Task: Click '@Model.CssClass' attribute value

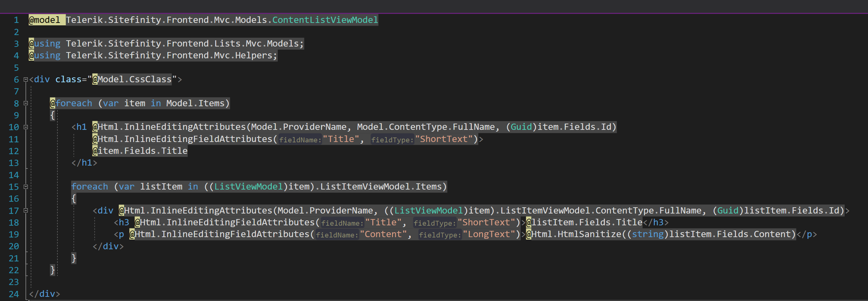Action: point(132,80)
